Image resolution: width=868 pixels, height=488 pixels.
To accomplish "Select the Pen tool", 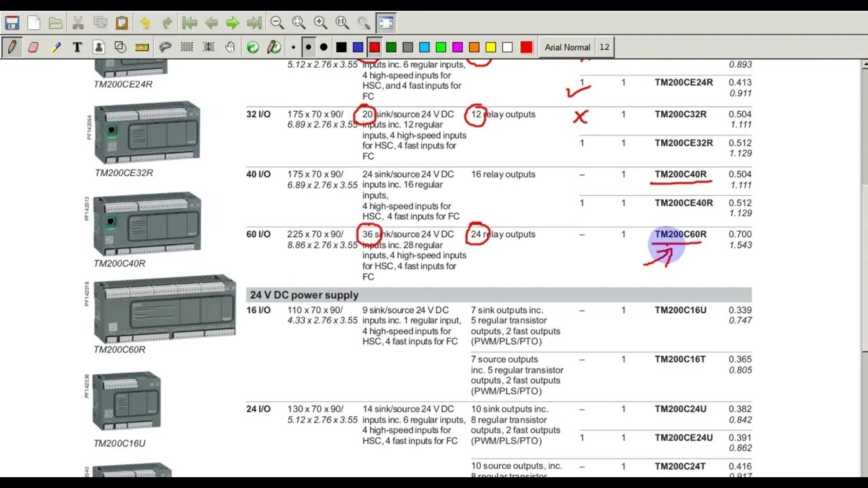I will [12, 47].
